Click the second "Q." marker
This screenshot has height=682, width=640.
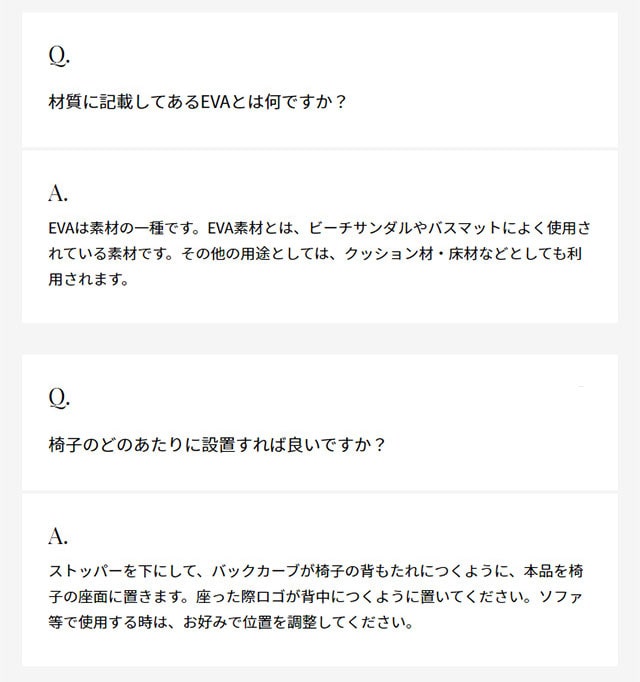coord(59,397)
